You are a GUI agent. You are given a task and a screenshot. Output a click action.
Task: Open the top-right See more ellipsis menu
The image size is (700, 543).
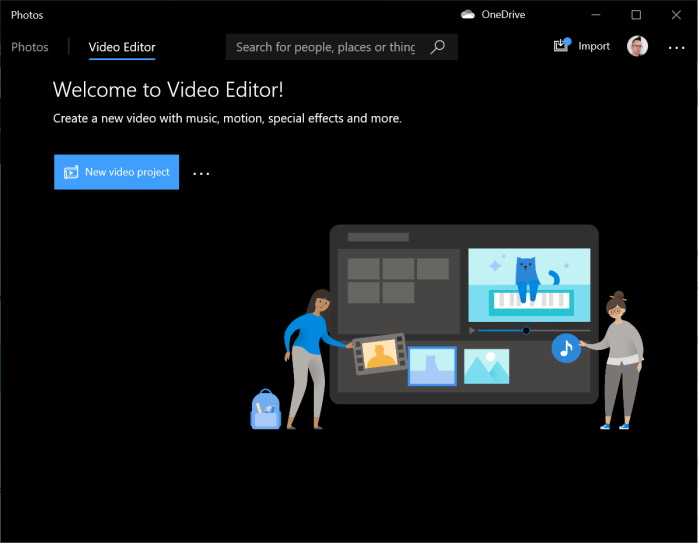coord(677,47)
